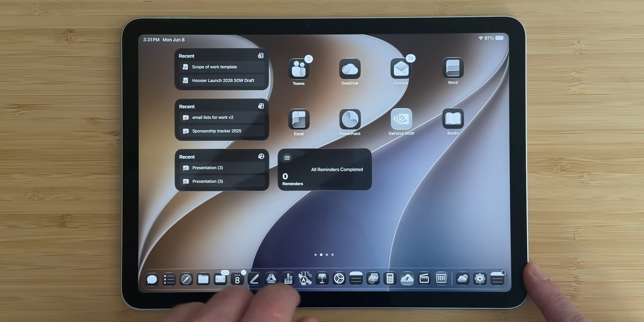Open Messages from the dock
This screenshot has width=644, height=322.
(152, 279)
